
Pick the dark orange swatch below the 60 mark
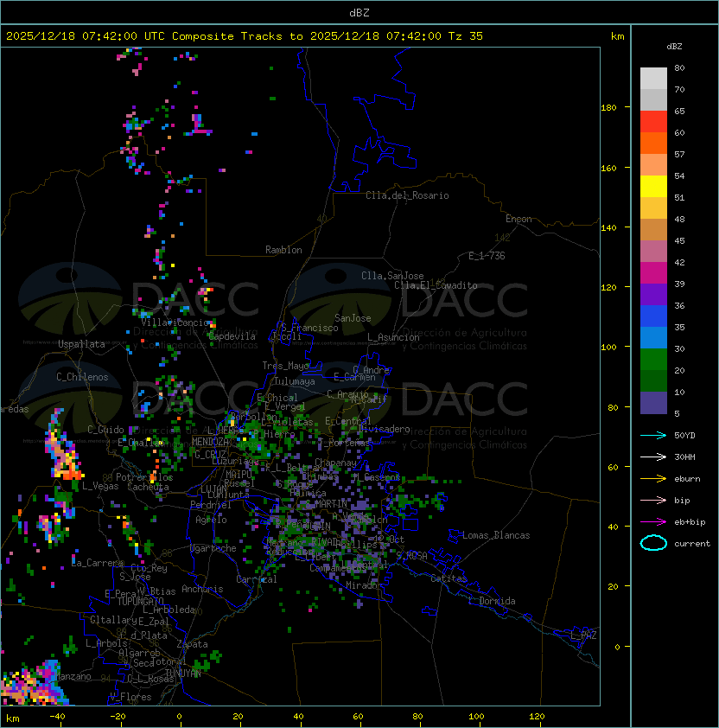point(653,144)
